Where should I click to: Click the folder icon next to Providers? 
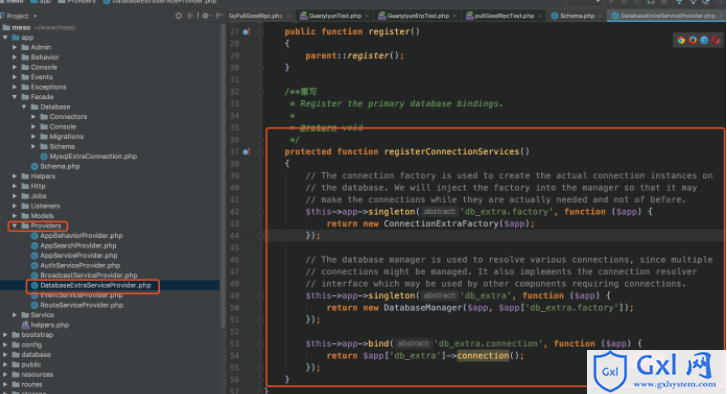click(x=25, y=226)
